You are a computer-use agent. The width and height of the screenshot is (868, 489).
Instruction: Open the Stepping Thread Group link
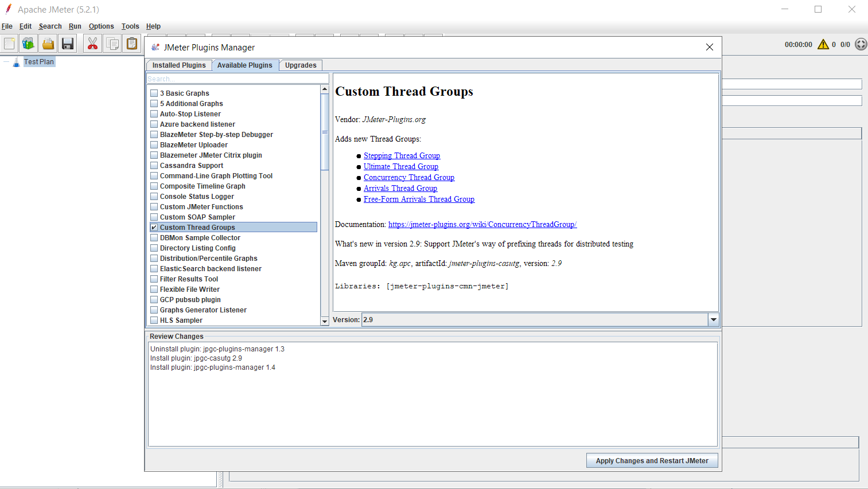[x=402, y=155]
